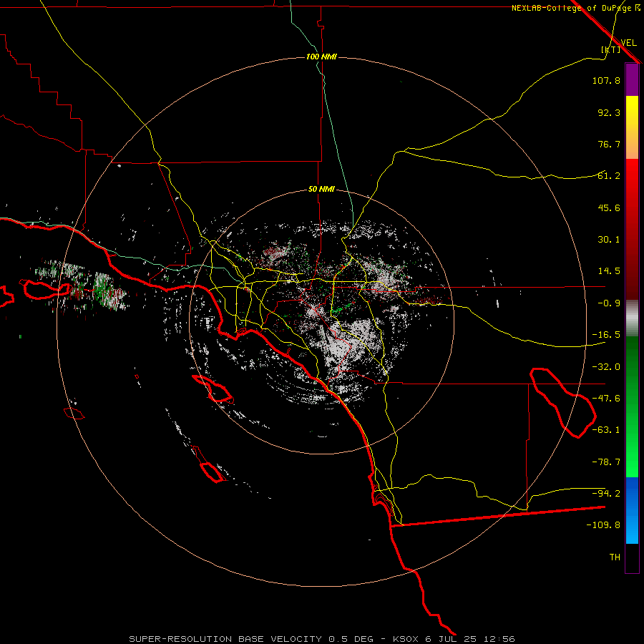Click the 76.7 velocity scale value
This screenshot has height=644, width=644.
coord(609,144)
